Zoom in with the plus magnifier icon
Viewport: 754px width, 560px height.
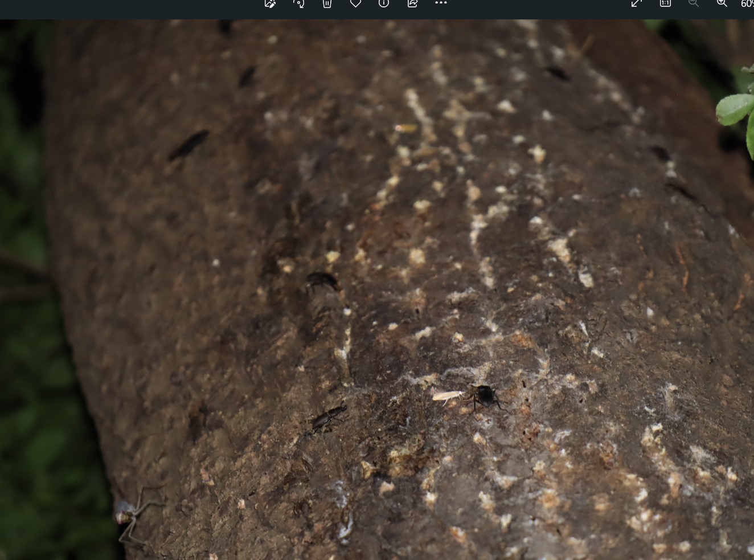click(x=722, y=3)
